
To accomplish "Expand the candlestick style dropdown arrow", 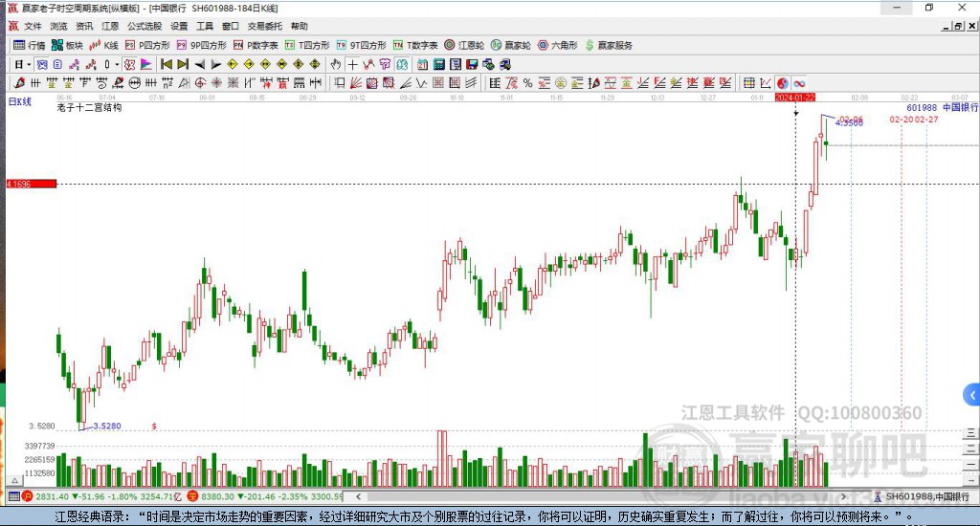I will coord(116,64).
